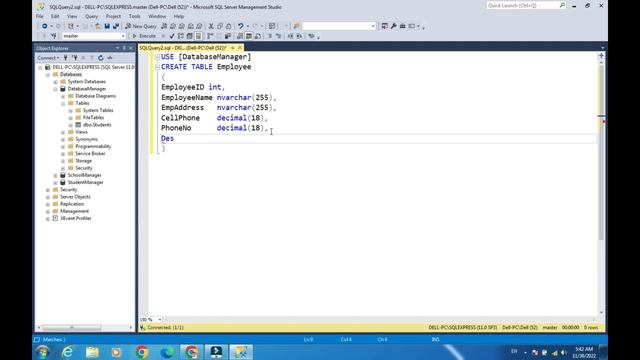640x360 pixels.
Task: Open the Project menu
Action: (x=113, y=16)
